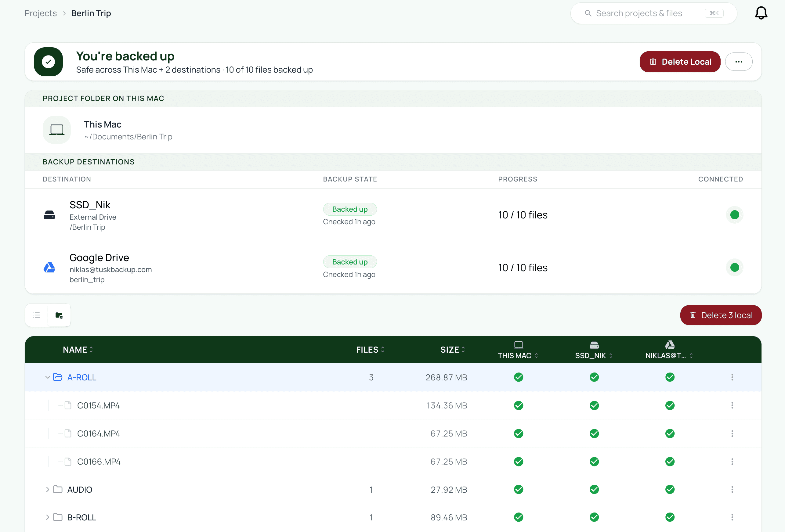Screen dimensions: 785x532
Task: Open more options for A-ROLL row
Action: click(732, 377)
